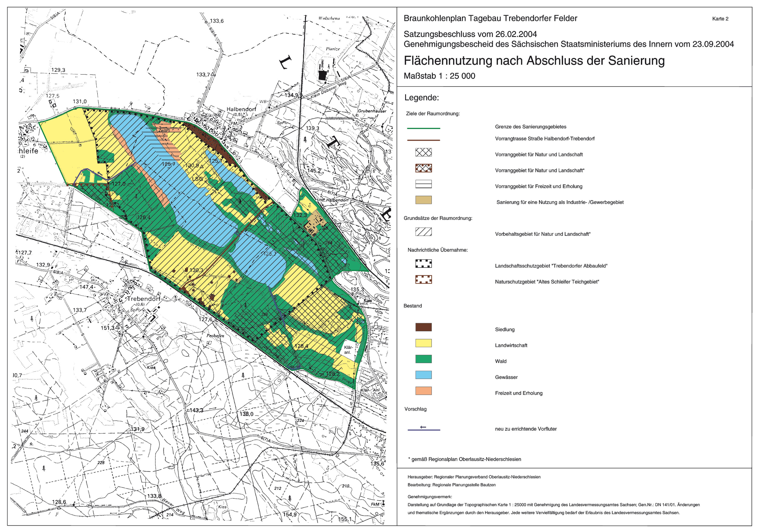758x532 pixels.
Task: Click the green Sanierungsgebiet boundary line symbol
Action: (423, 128)
